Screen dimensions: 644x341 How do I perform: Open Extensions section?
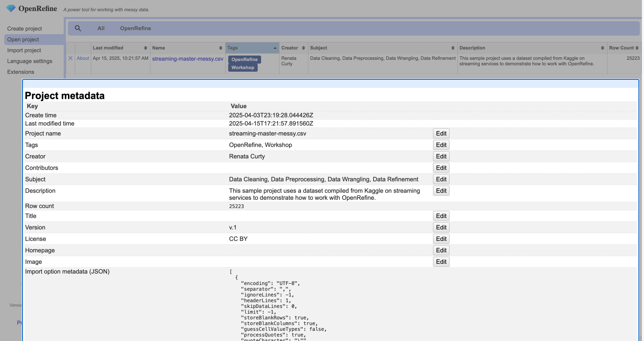tap(21, 72)
